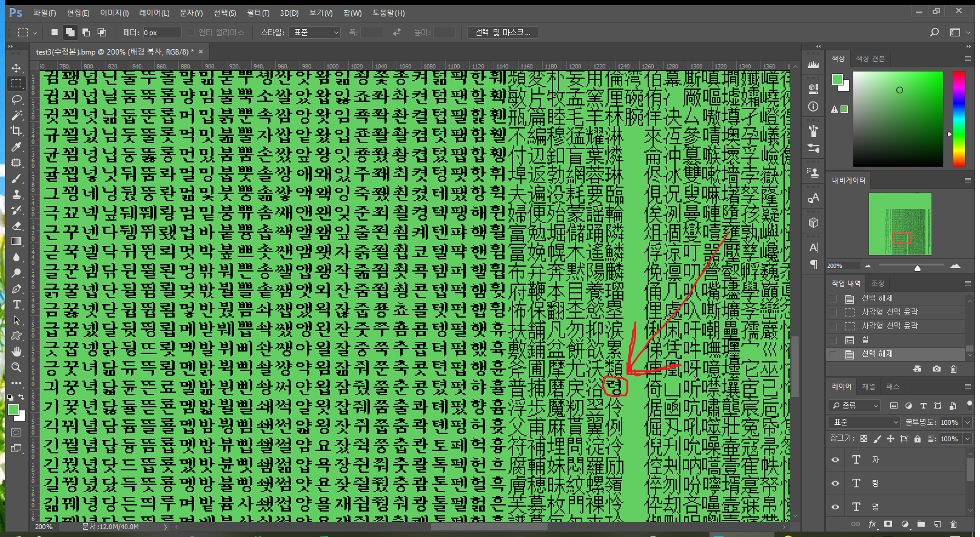Click the 선택 및 마스크... button
The height and width of the screenshot is (537, 980).
(503, 32)
